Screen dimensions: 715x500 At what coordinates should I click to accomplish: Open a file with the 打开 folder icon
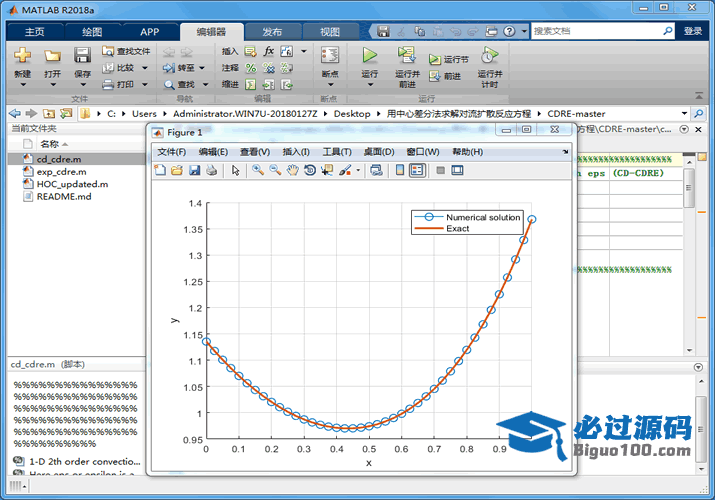pyautogui.click(x=52, y=56)
